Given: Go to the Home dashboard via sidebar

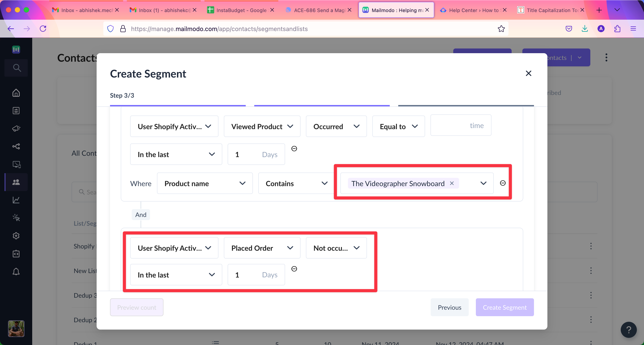Looking at the screenshot, I should (x=16, y=93).
